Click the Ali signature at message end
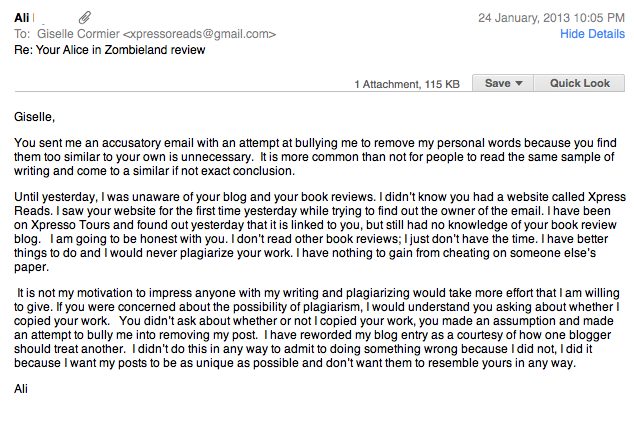The width and height of the screenshot is (634, 425). [21, 389]
